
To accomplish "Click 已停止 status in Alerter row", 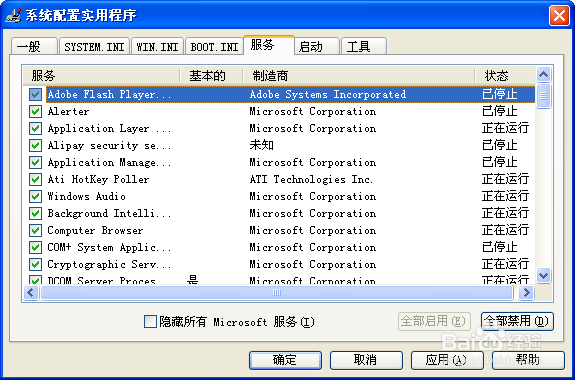I will tap(500, 112).
